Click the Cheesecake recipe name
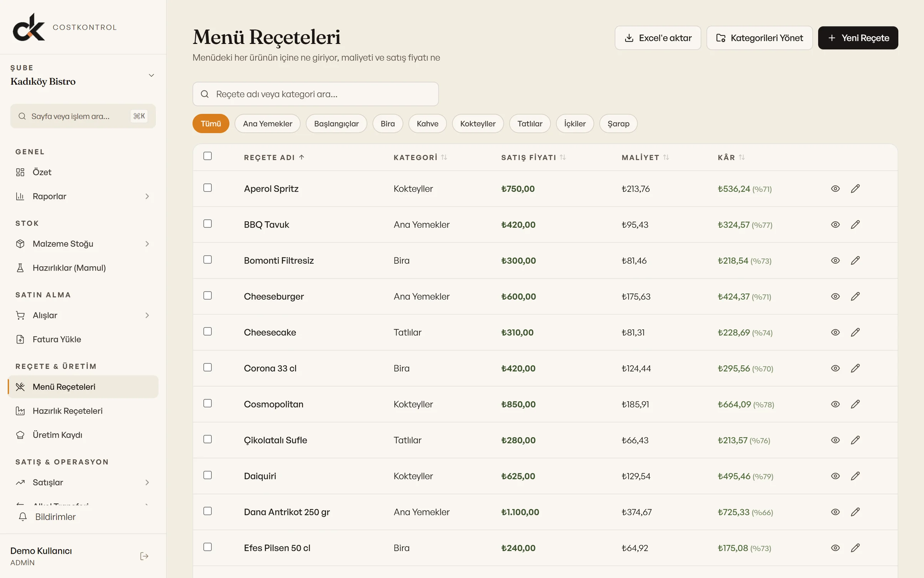 tap(270, 332)
